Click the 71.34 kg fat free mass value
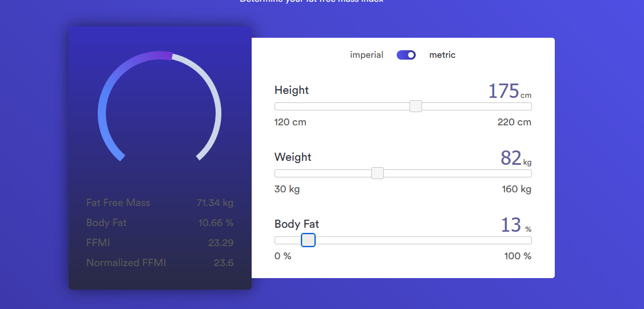Viewport: 644px width, 309px height. 215,203
